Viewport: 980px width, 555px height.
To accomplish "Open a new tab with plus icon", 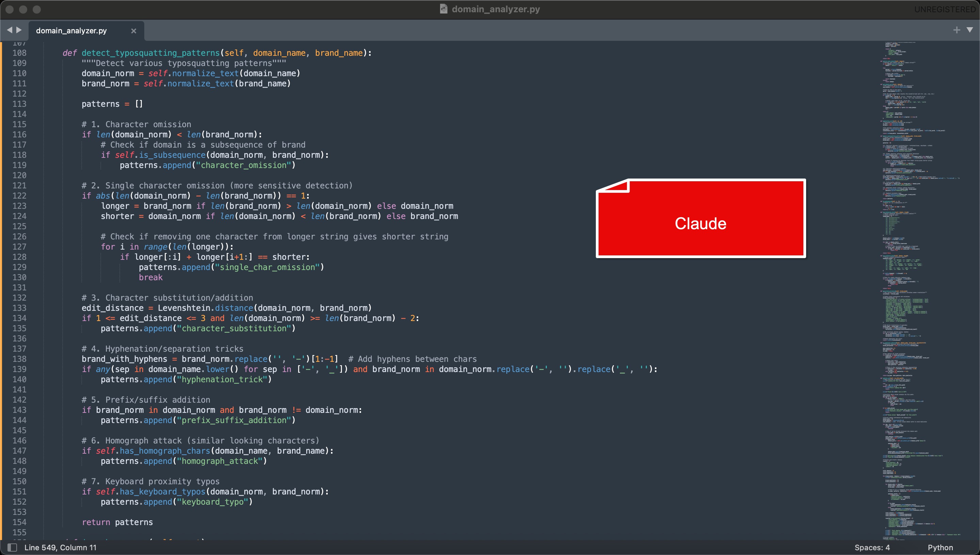I will click(957, 30).
